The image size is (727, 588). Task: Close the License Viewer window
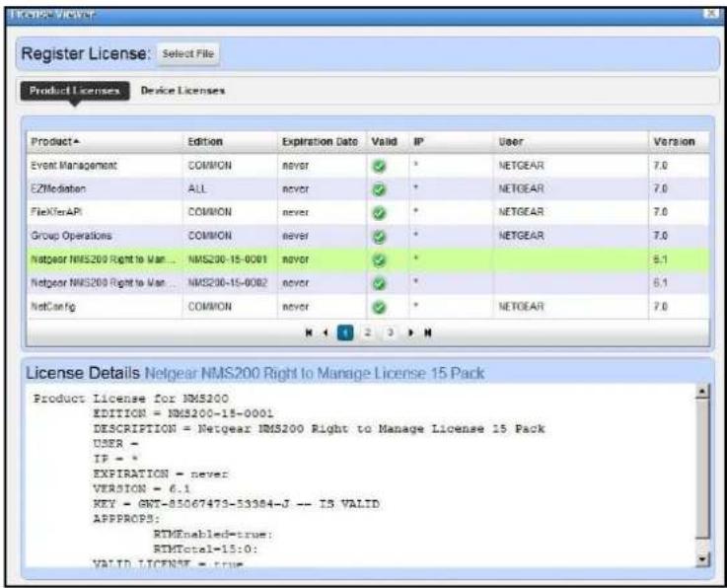pos(711,13)
